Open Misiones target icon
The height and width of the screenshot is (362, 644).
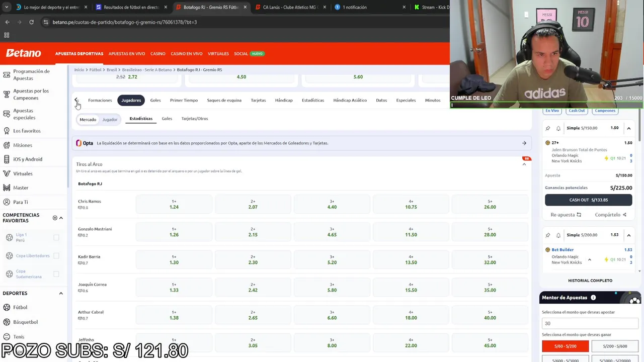point(7,145)
